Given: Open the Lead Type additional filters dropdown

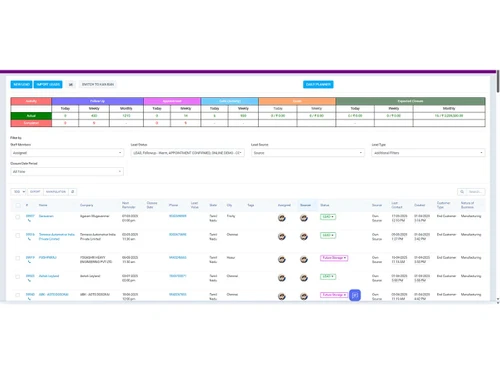Looking at the screenshot, I should [x=428, y=153].
